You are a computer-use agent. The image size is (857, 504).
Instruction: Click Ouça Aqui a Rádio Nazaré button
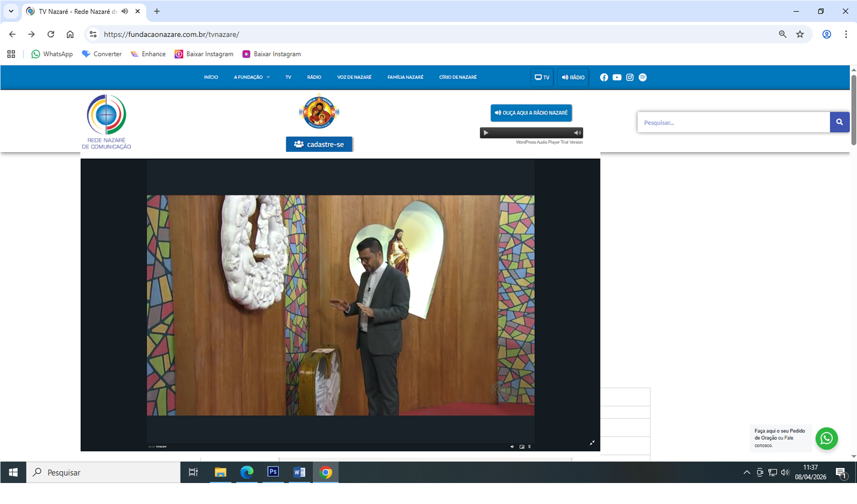click(x=531, y=113)
